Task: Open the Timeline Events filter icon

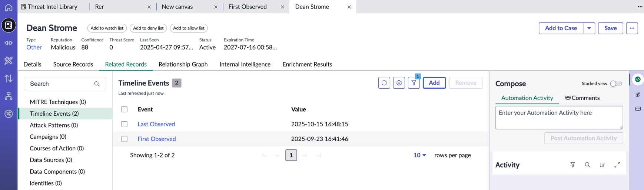Action: (414, 83)
